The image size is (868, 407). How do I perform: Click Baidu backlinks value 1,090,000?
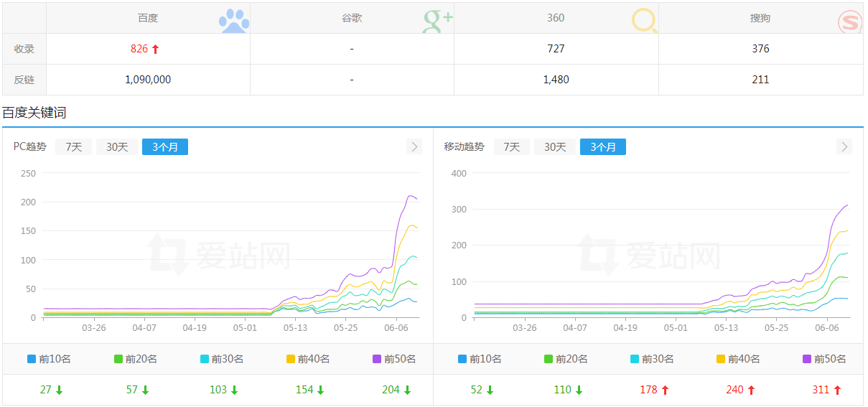[x=148, y=80]
